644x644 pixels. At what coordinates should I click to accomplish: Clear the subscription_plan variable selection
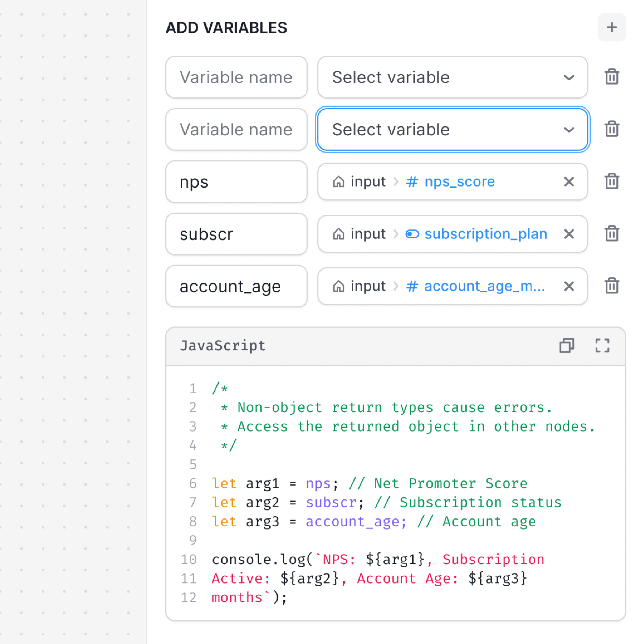(x=569, y=234)
